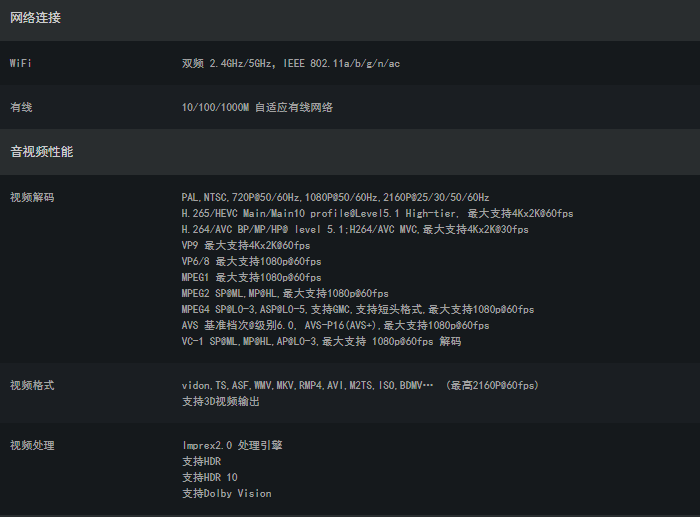
Task: Click the VC-1 SP@ML decoding line
Action: point(321,341)
